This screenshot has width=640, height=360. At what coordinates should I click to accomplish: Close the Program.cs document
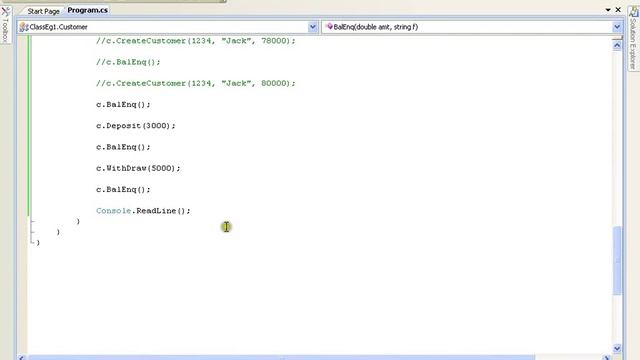tap(618, 9)
